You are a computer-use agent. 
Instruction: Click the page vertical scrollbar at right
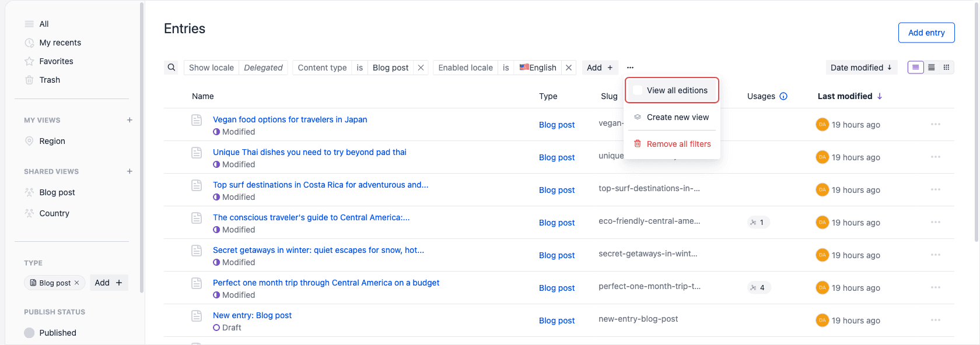pyautogui.click(x=977, y=122)
